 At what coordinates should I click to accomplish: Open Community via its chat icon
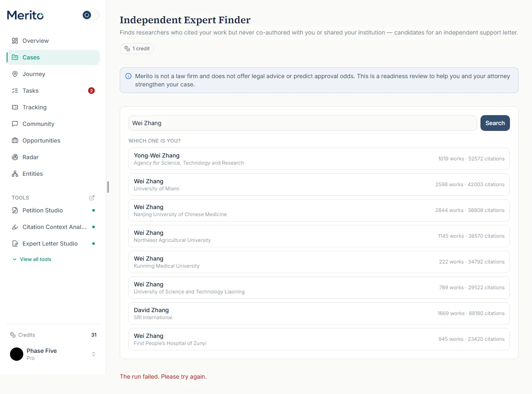(x=15, y=124)
